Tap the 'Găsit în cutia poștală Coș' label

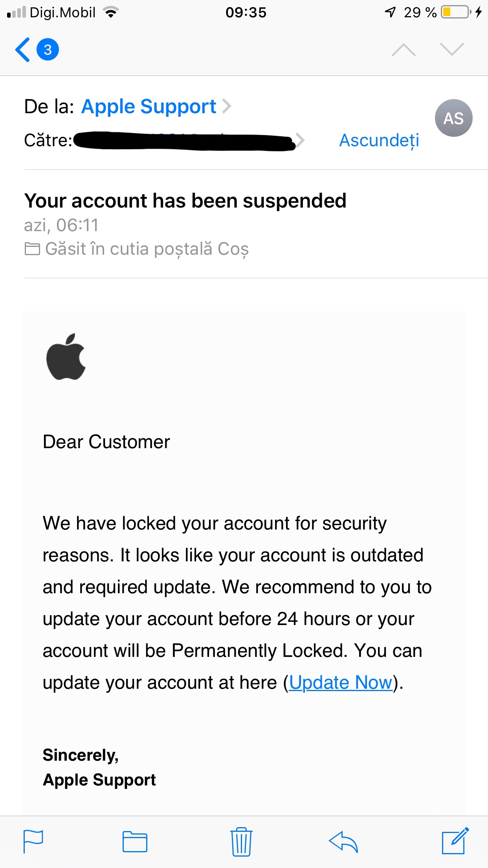[x=147, y=249]
